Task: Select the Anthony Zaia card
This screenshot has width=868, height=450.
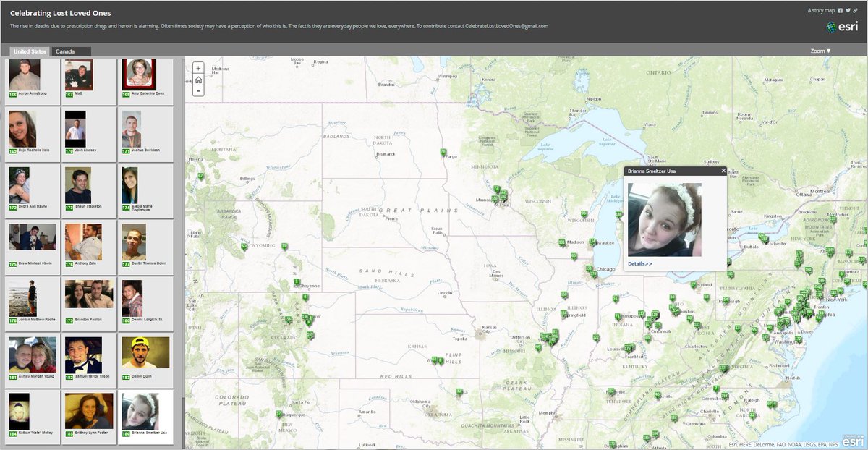Action: click(x=89, y=247)
